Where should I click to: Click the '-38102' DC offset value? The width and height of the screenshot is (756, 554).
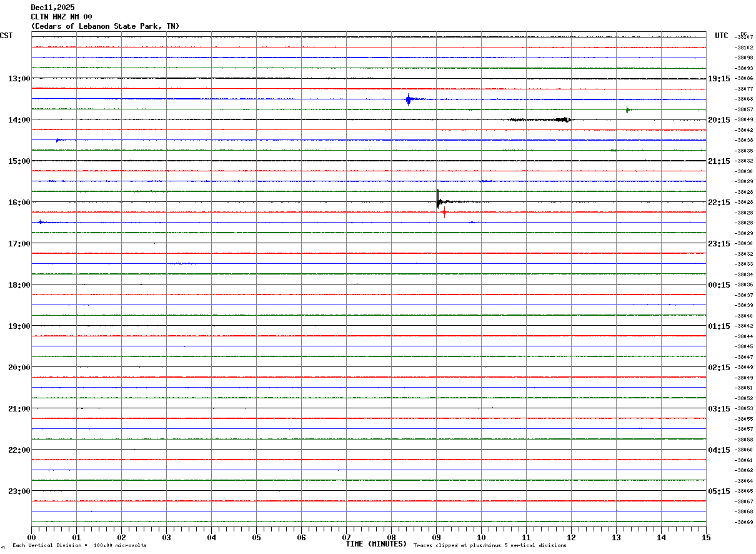click(744, 48)
